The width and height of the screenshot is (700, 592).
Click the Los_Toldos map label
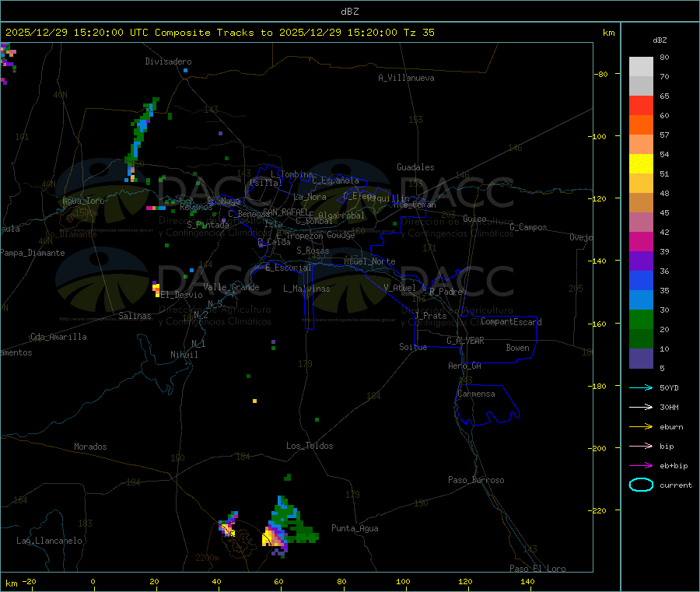(x=310, y=446)
